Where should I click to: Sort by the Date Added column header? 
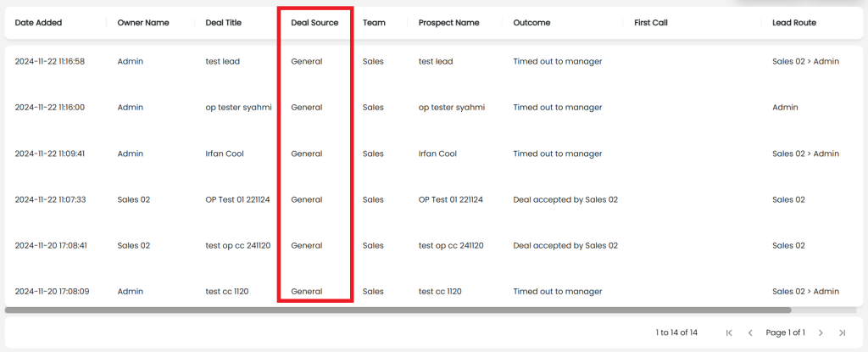(x=38, y=23)
